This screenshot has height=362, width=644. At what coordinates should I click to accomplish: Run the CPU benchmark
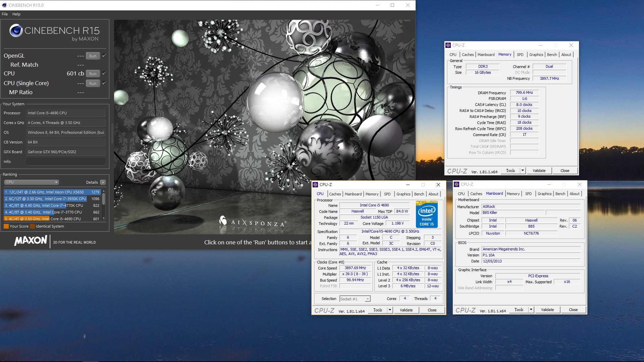93,74
